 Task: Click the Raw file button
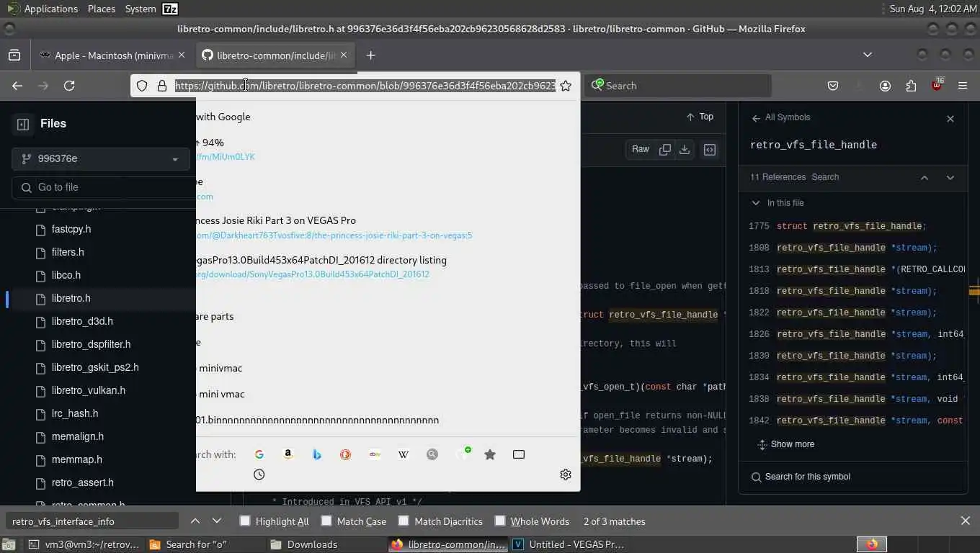point(641,149)
